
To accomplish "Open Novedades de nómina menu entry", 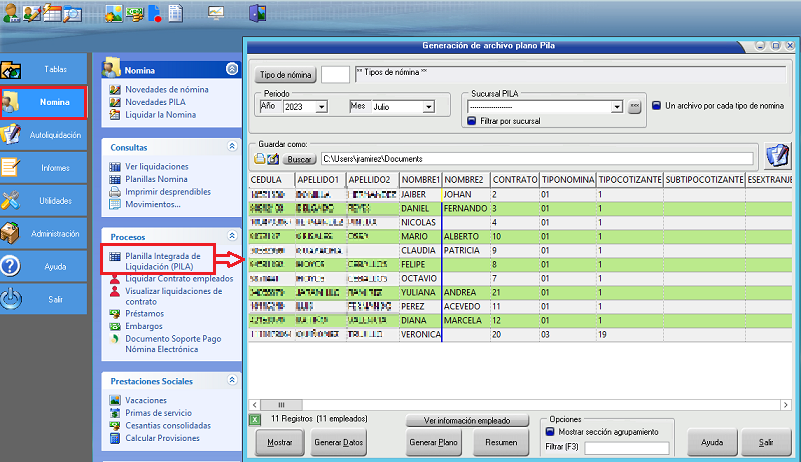I will (x=166, y=90).
